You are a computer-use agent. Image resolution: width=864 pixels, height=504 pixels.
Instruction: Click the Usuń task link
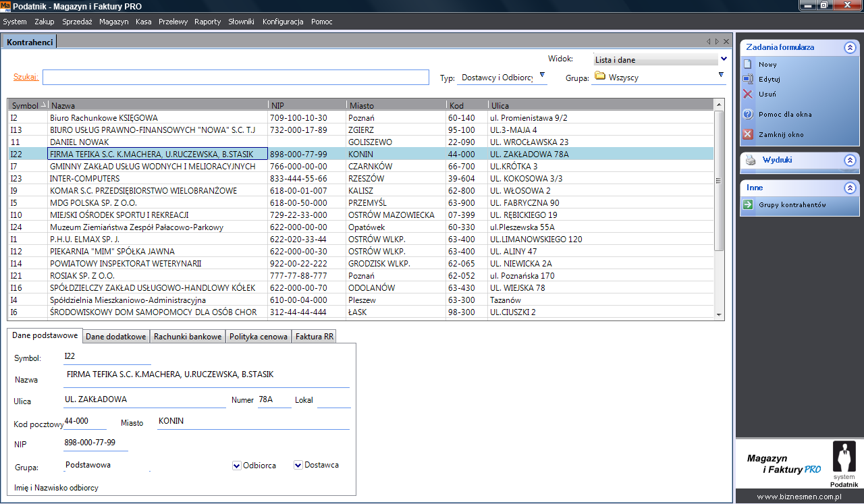[767, 94]
